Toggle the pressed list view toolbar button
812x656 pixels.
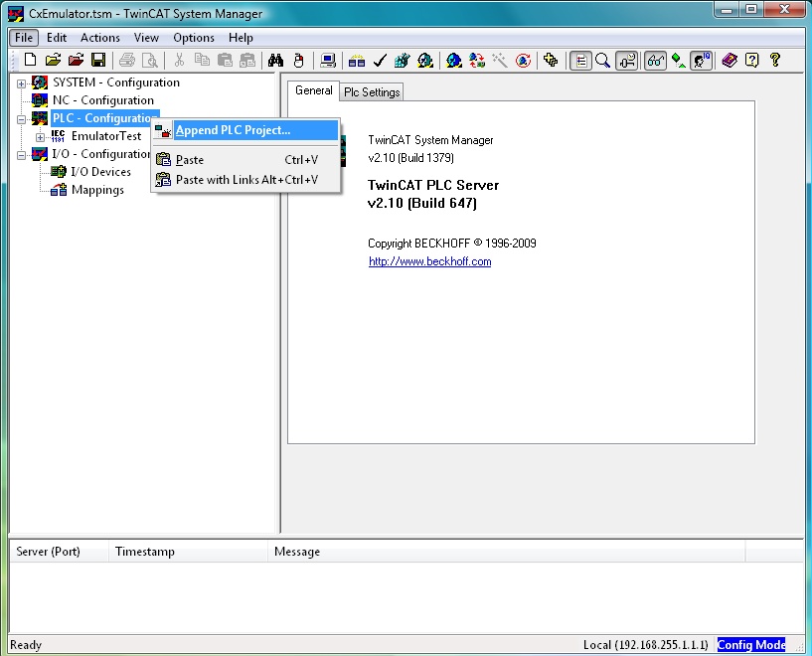tap(580, 61)
